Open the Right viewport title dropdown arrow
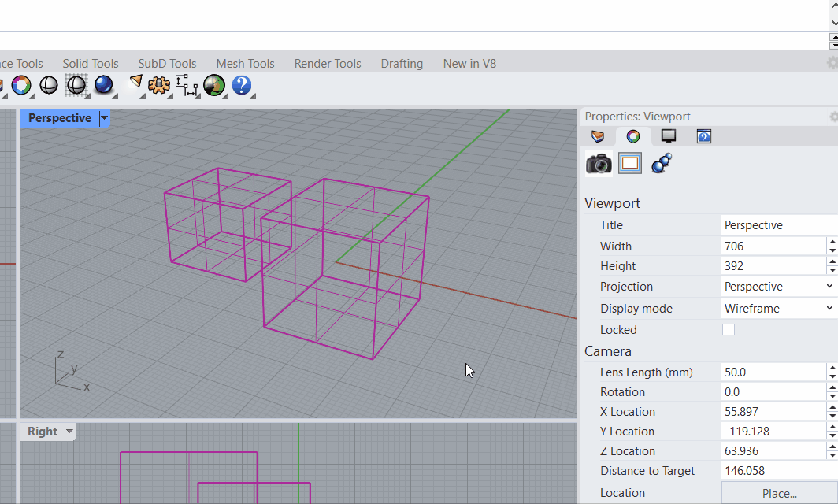Viewport: 838px width, 504px height. coord(69,432)
